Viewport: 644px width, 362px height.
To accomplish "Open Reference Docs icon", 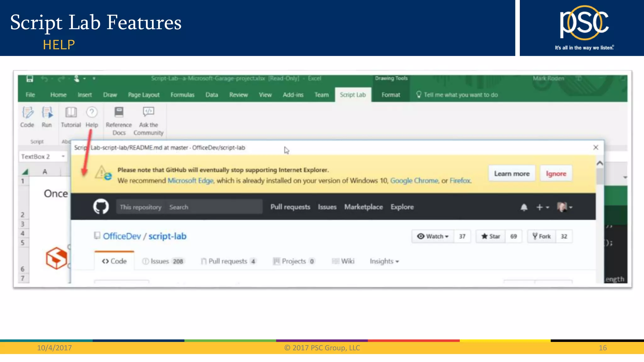I will [x=119, y=112].
